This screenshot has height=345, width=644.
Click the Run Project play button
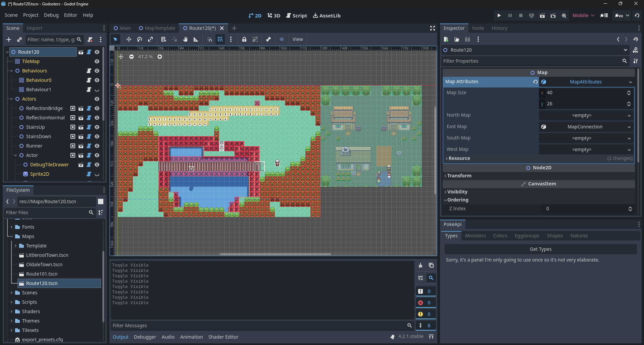499,15
